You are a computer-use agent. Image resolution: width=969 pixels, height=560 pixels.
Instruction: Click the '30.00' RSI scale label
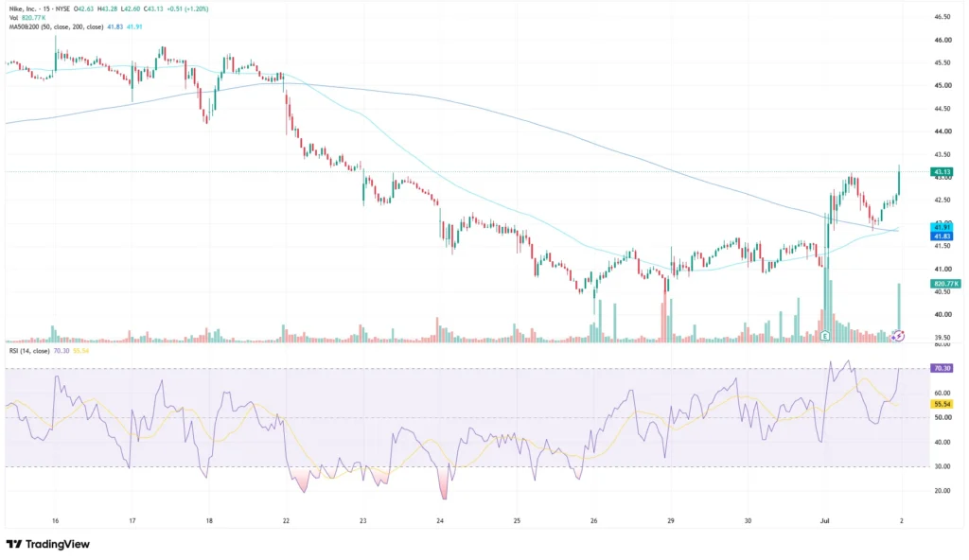[x=943, y=466]
